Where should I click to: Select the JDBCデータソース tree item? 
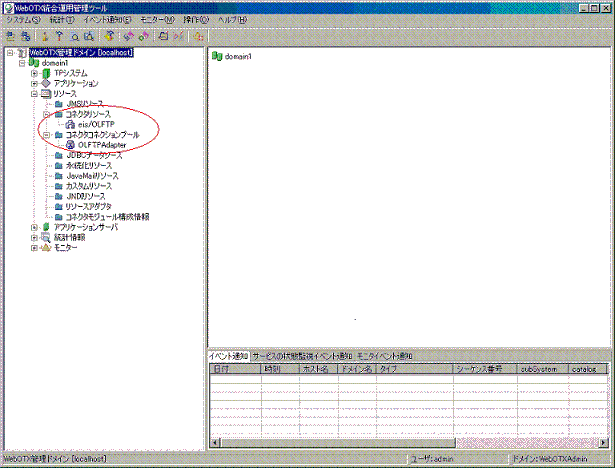click(88, 155)
